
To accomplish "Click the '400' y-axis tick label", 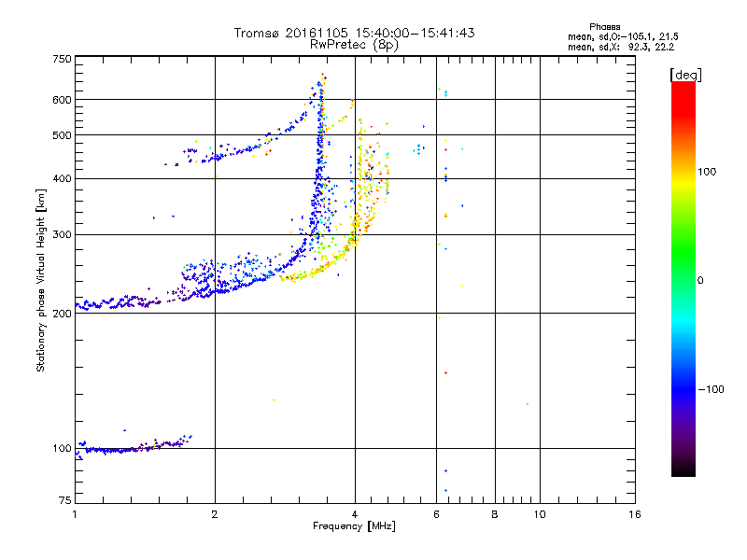I will (x=62, y=178).
